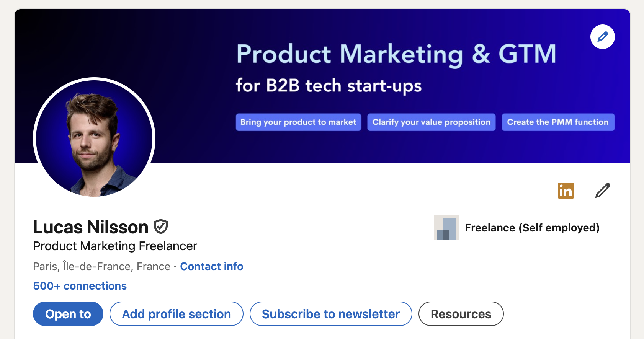The height and width of the screenshot is (339, 644).
Task: Click Subscribe to newsletter
Action: (x=330, y=314)
